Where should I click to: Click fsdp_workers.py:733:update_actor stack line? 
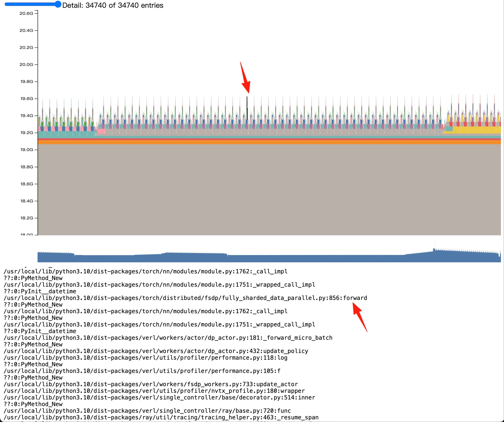(151, 384)
